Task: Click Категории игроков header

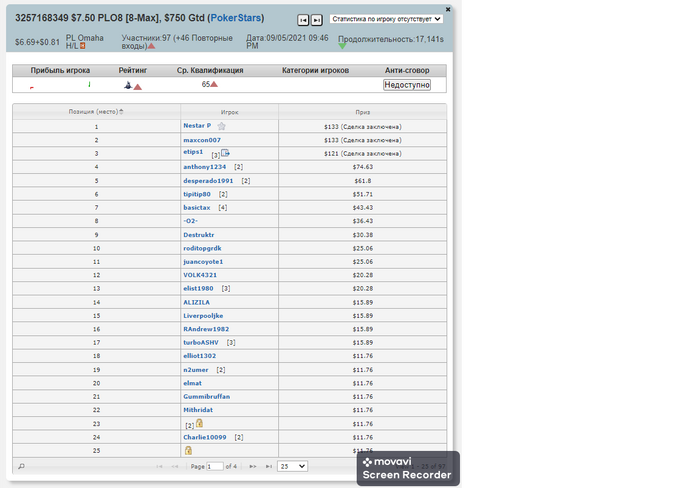Action: pos(315,70)
